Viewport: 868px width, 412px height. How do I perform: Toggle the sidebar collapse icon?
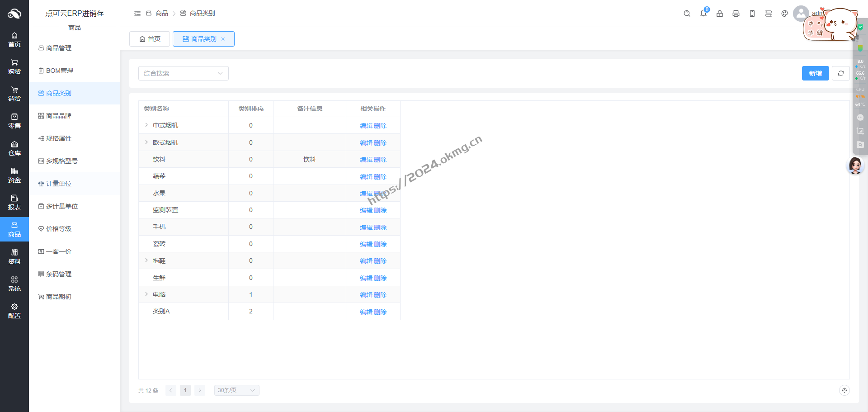pyautogui.click(x=137, y=14)
